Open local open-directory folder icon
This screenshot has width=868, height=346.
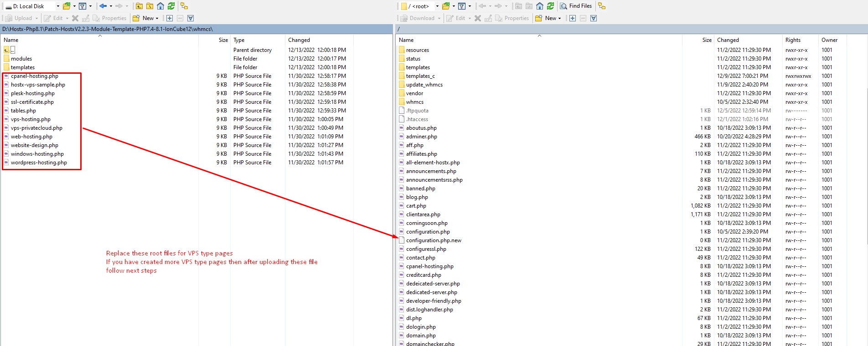(x=67, y=6)
